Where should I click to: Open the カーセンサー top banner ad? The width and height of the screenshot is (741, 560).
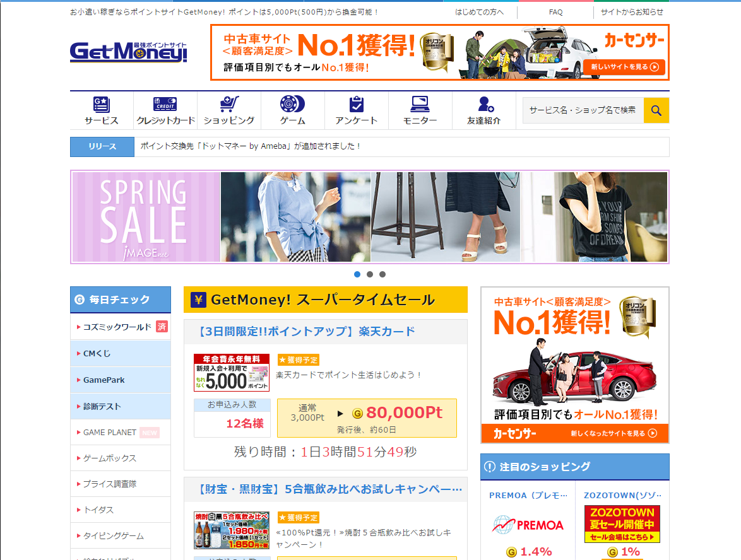coord(440,52)
